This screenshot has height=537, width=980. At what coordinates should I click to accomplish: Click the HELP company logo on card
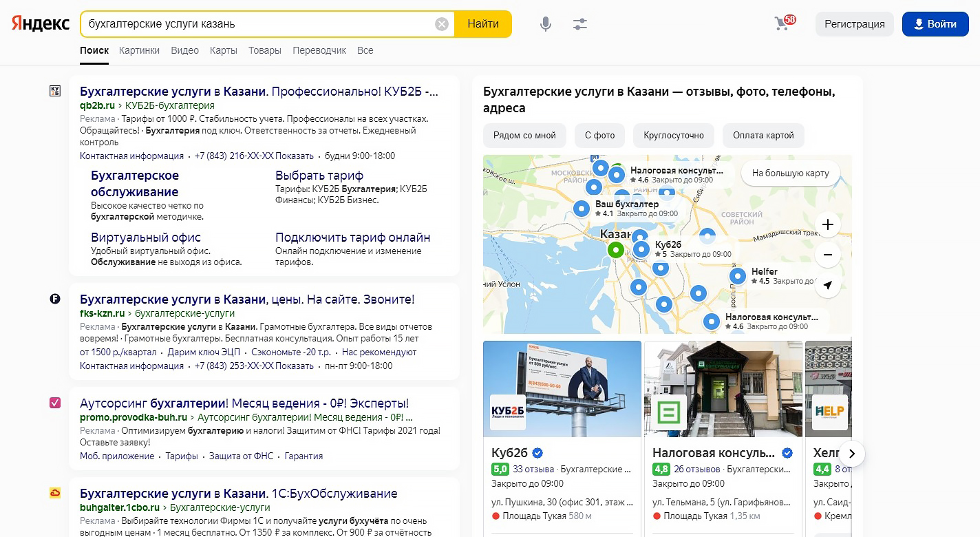pyautogui.click(x=829, y=412)
